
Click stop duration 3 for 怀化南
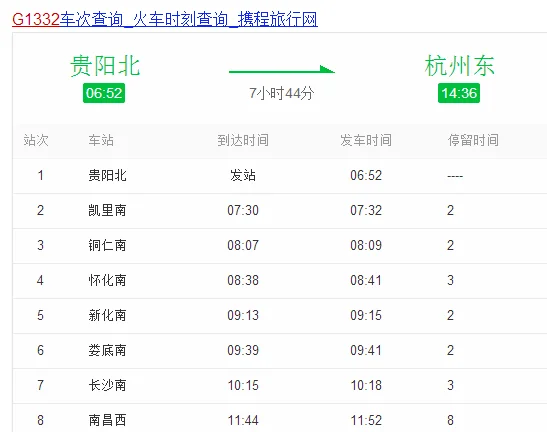(x=450, y=280)
